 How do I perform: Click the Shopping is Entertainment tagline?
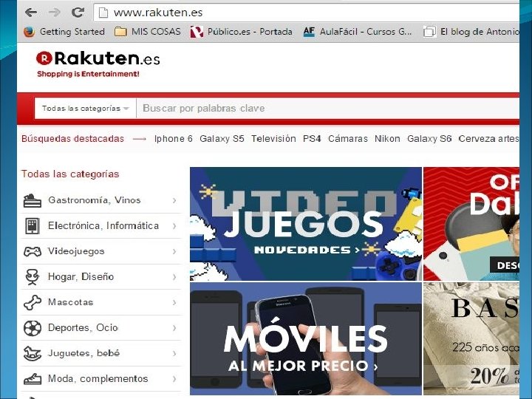[x=88, y=74]
